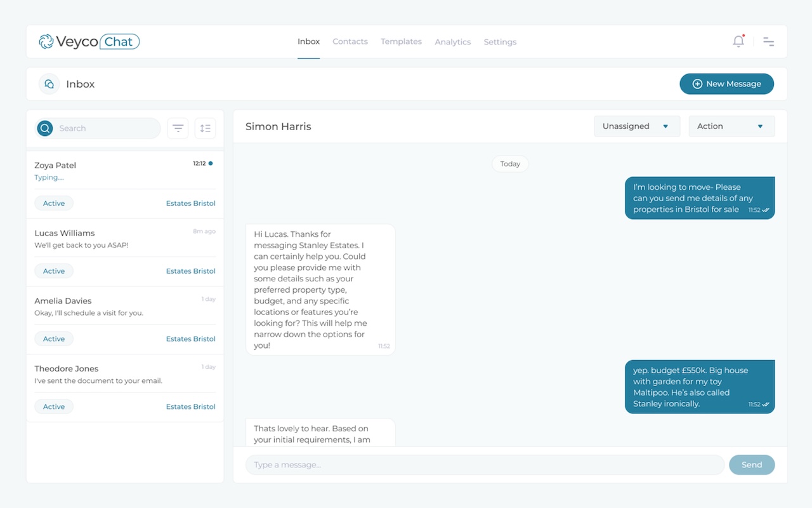Open the conversation filter icon
Image resolution: width=812 pixels, height=508 pixels.
(x=178, y=128)
